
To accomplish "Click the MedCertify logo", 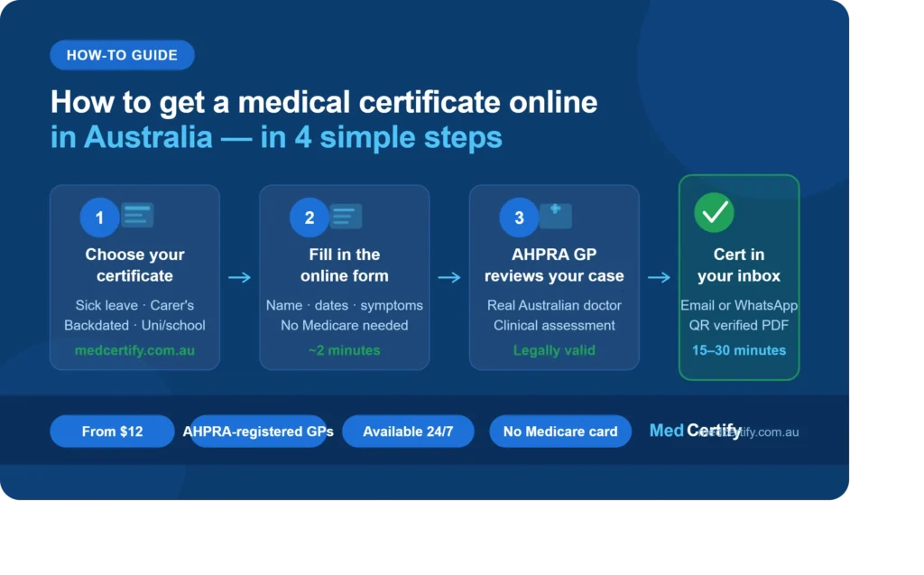I will tap(696, 431).
